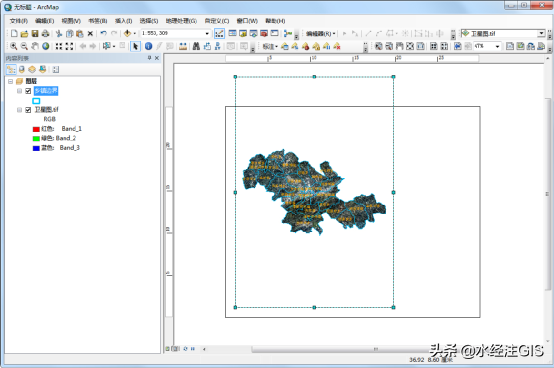
Task: Open the Customize (C) menu
Action: 217,21
